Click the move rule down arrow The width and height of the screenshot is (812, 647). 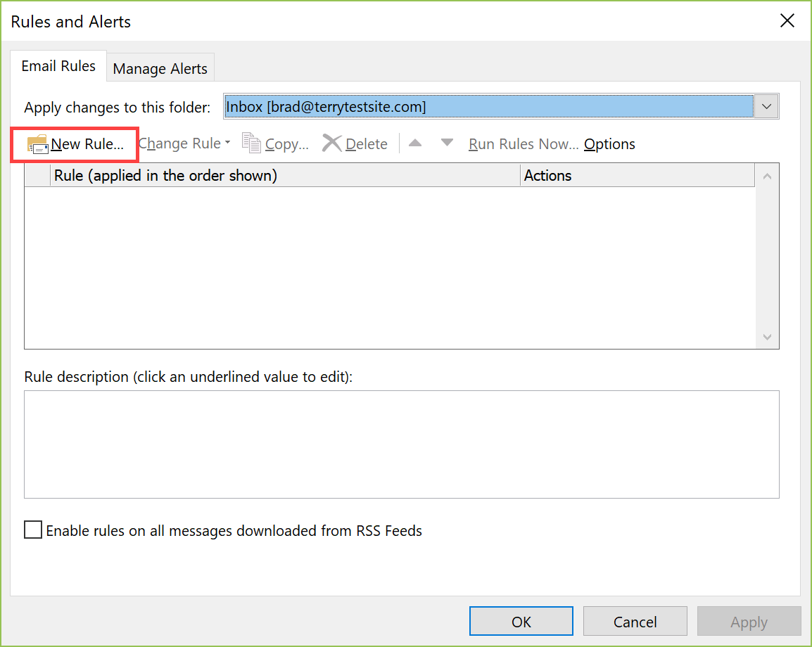click(446, 142)
